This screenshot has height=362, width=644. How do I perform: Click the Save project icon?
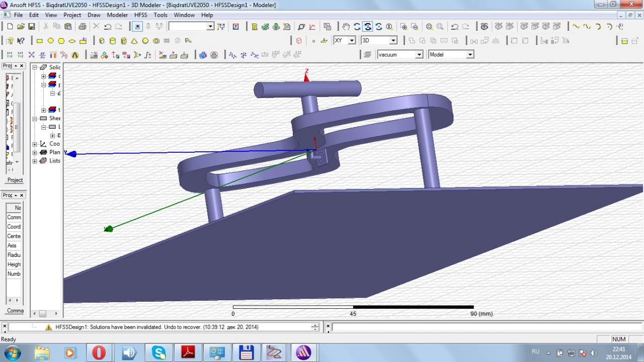(x=31, y=27)
